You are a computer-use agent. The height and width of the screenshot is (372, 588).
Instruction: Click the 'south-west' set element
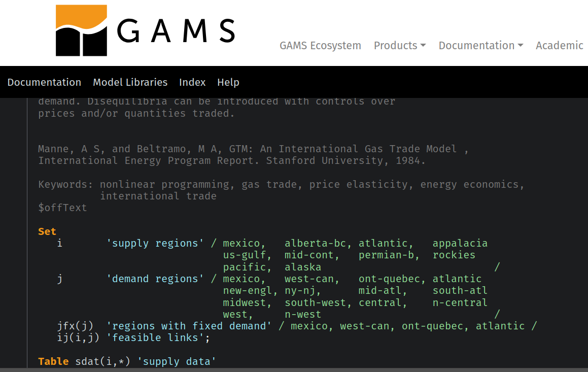click(x=315, y=302)
